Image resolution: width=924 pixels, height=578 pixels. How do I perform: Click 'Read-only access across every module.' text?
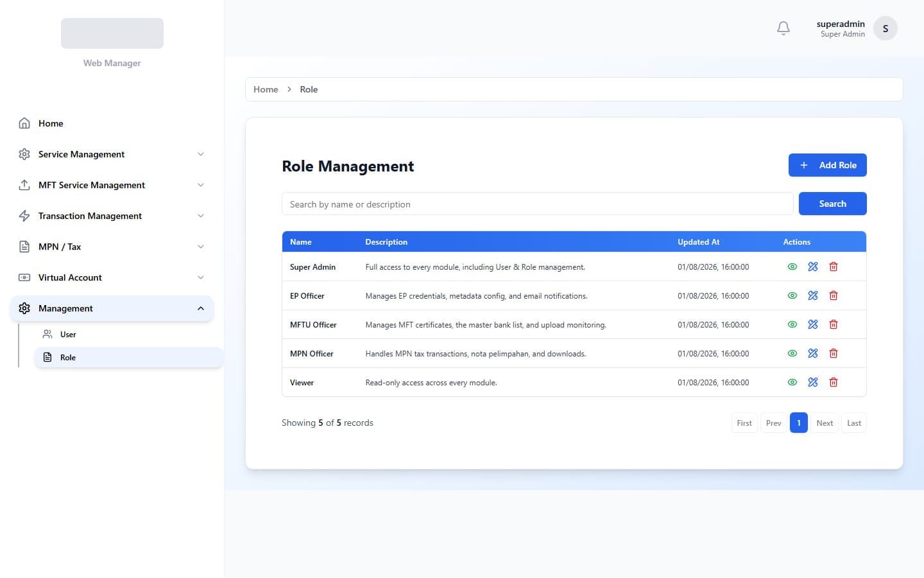coord(431,383)
